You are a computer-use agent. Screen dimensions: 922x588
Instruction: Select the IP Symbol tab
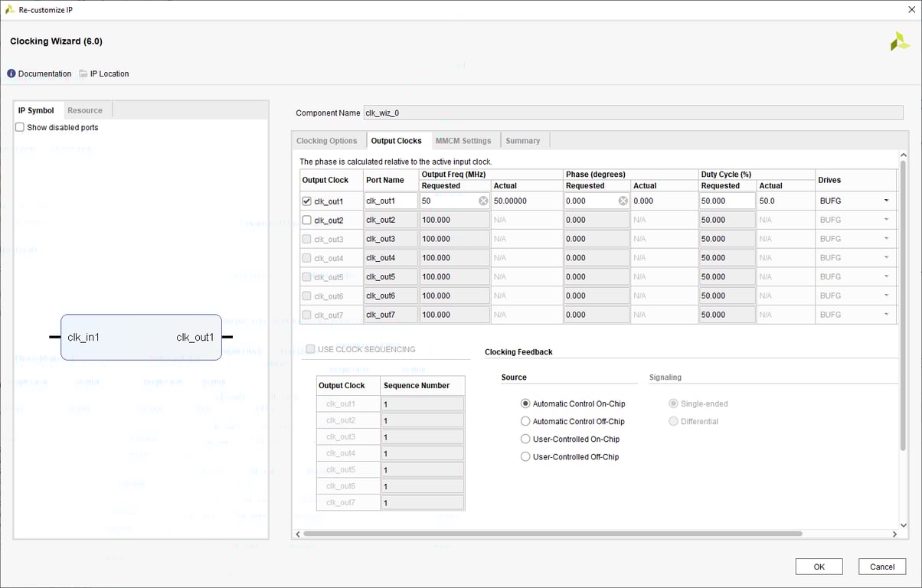[x=36, y=110]
